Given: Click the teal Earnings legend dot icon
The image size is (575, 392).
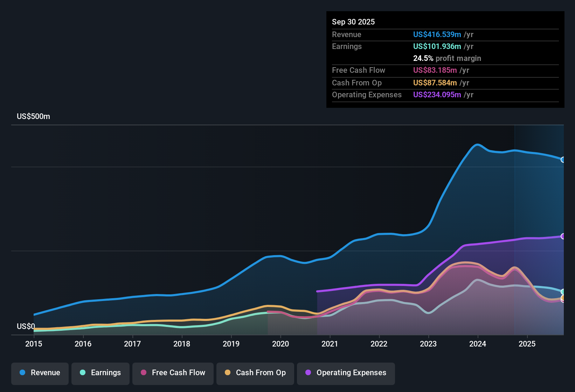Looking at the screenshot, I should coord(83,373).
